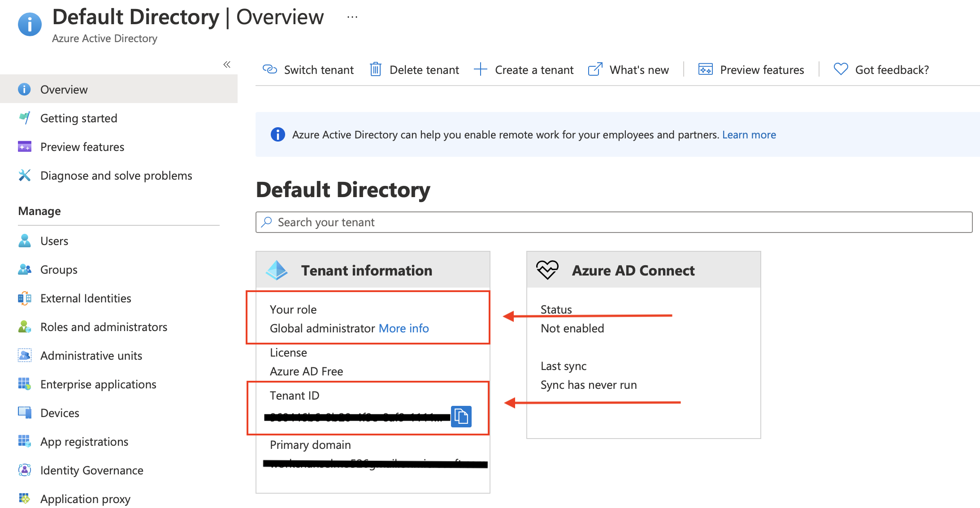Open What's new
This screenshot has height=508, width=980.
639,70
